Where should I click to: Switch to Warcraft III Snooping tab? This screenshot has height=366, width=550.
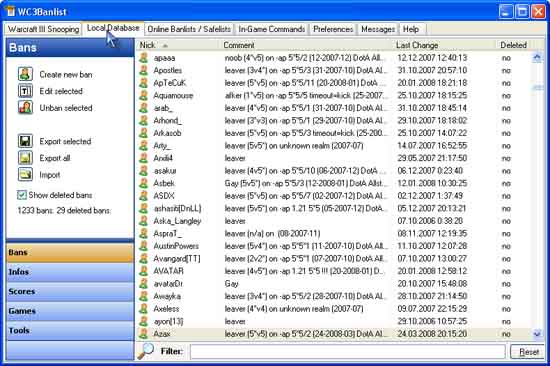tap(43, 29)
